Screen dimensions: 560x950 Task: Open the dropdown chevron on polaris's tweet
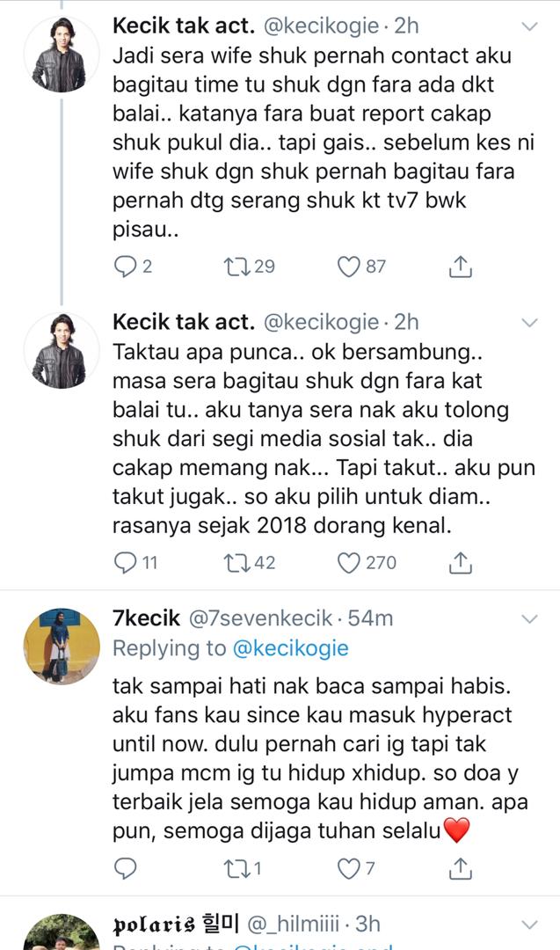(x=529, y=924)
